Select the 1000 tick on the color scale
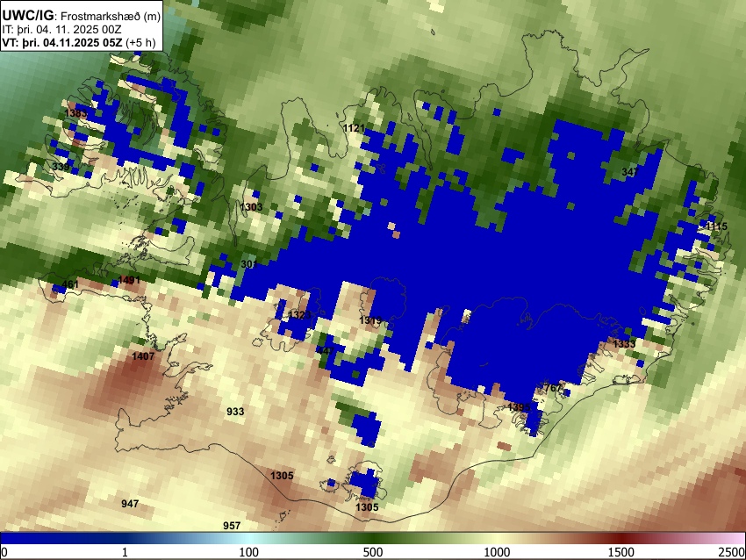This screenshot has height=560, width=746. coord(497,552)
